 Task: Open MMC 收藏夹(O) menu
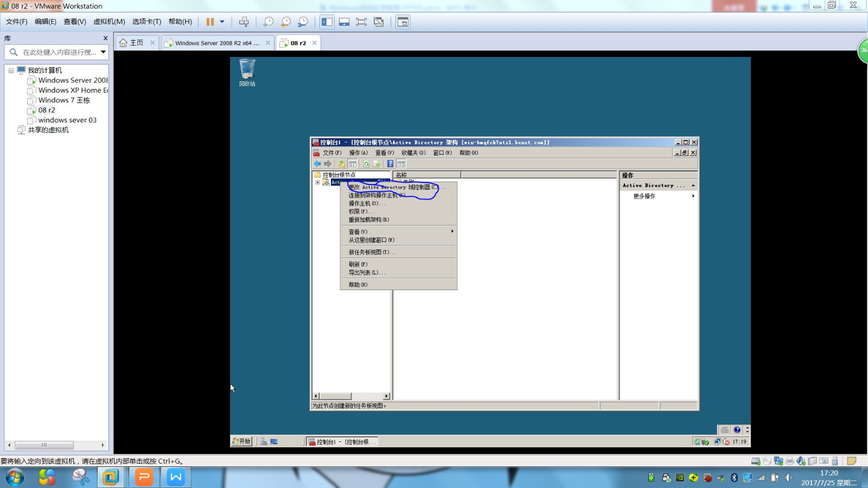pos(413,153)
